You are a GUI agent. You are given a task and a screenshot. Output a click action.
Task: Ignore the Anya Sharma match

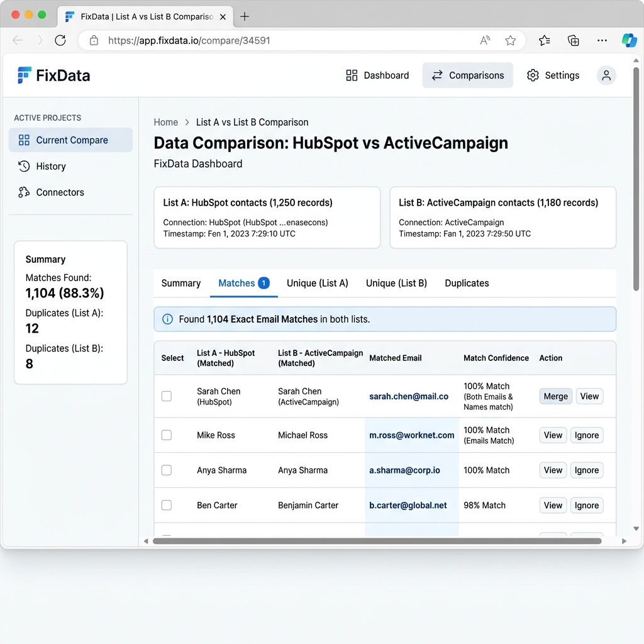pos(587,470)
